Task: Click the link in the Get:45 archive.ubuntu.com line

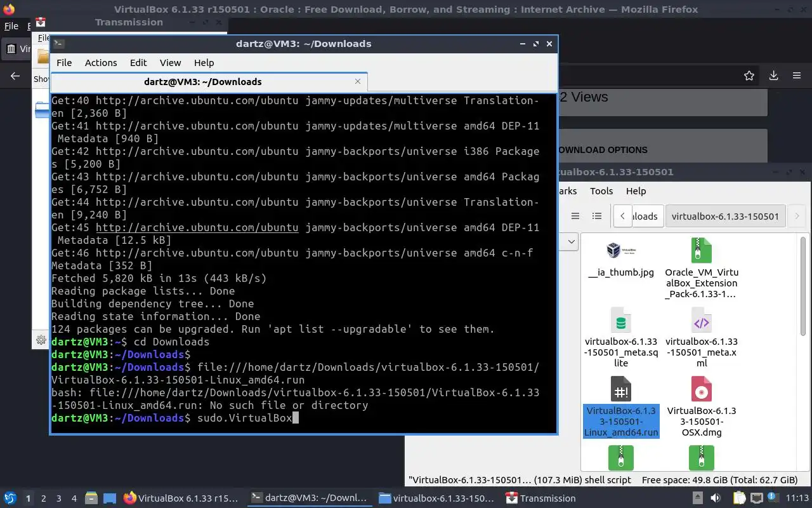Action: [x=197, y=227]
